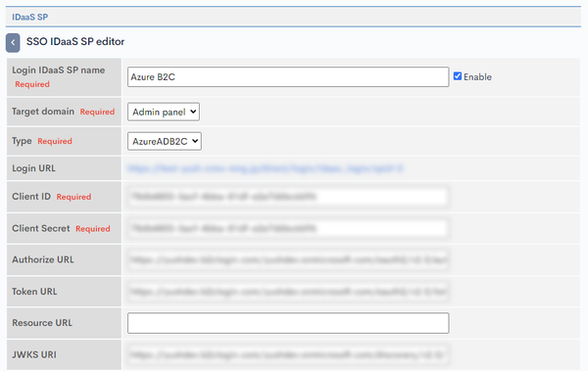The height and width of the screenshot is (371, 588).
Task: Click the SSO IDaaS SP editor heading
Action: (75, 41)
